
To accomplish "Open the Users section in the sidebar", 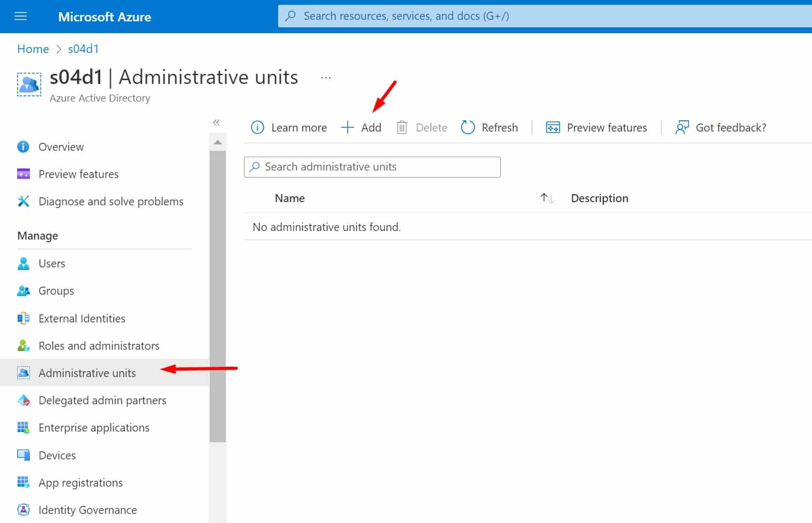I will (51, 263).
